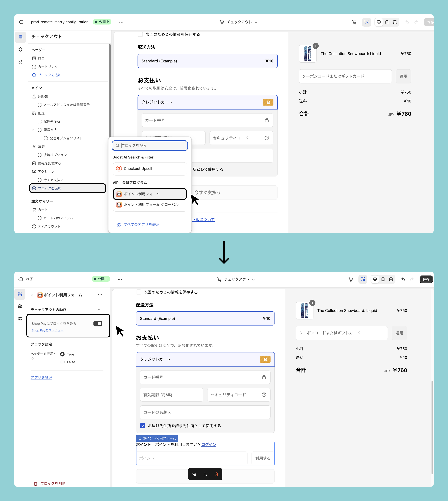Click the undo arrow in lower editor
Viewport: 448px width, 501px height.
tap(403, 279)
